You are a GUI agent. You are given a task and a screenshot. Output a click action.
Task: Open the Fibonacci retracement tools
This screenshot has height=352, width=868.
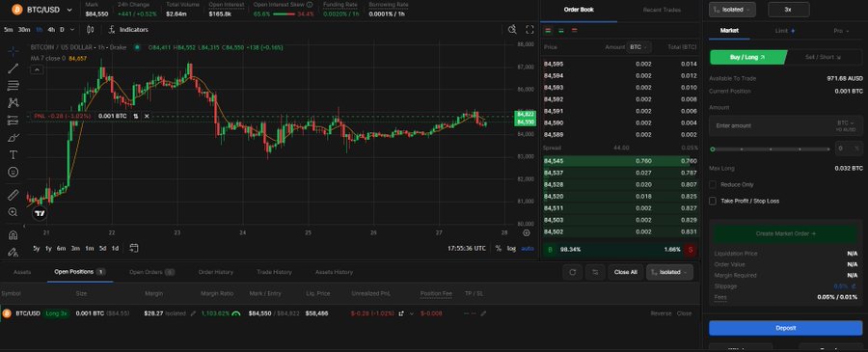[x=14, y=85]
